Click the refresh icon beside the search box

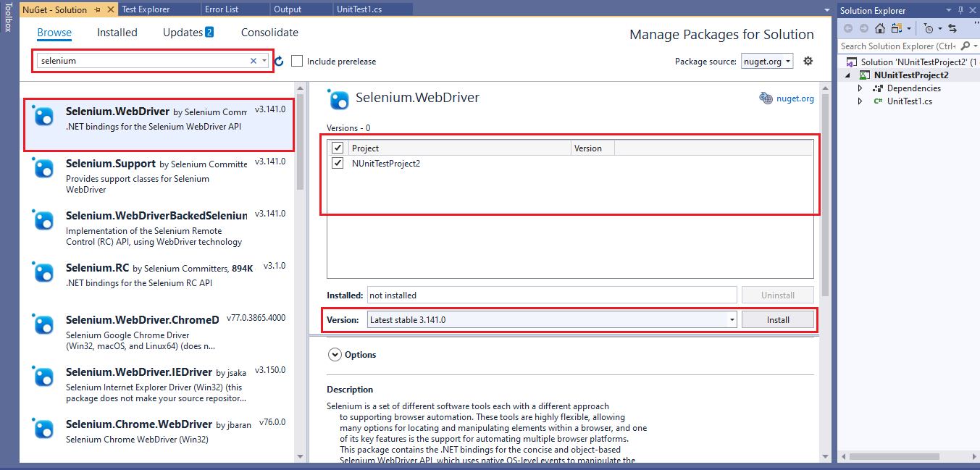[279, 62]
